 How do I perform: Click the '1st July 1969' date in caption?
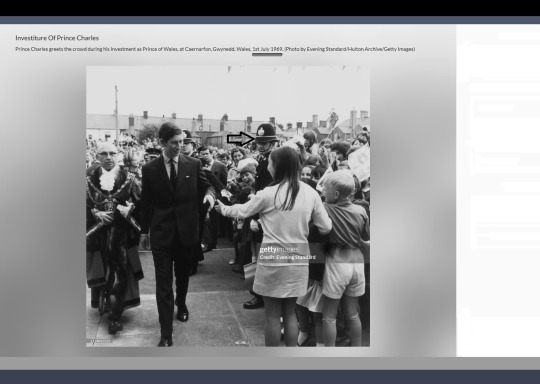pyautogui.click(x=267, y=49)
